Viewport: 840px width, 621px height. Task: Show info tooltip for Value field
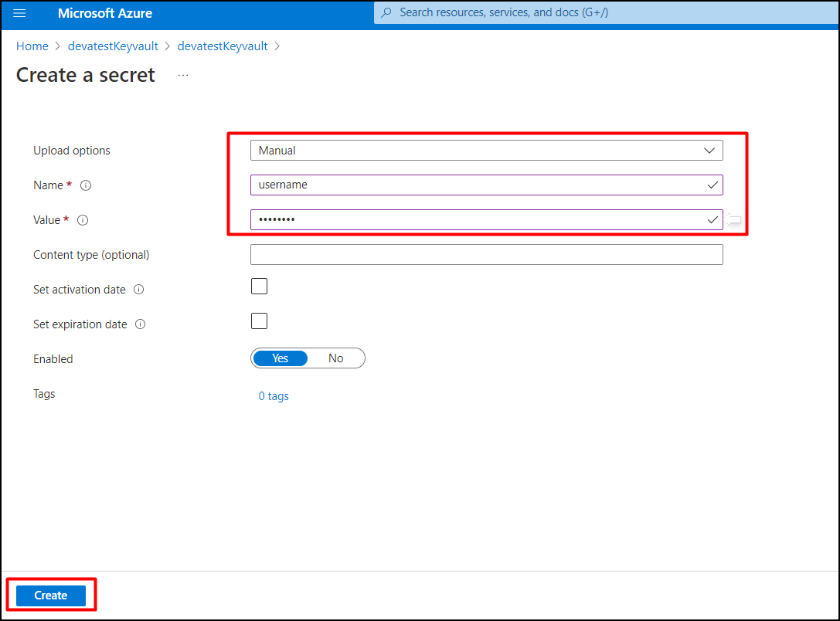click(83, 220)
